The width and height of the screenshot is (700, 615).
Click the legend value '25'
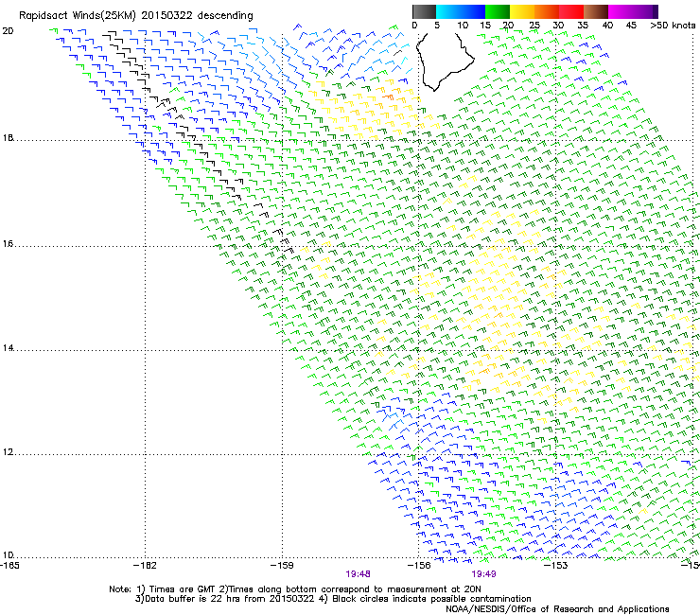click(x=534, y=25)
